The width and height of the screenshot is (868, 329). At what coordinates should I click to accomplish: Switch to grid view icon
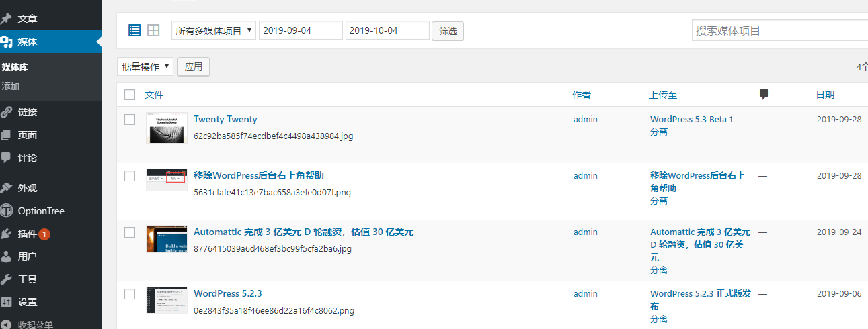153,30
